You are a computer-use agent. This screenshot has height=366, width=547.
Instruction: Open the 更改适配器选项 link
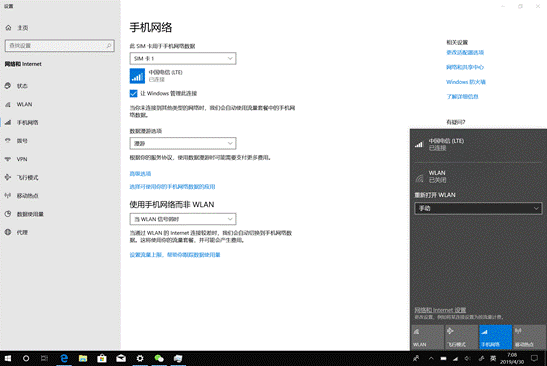click(x=465, y=52)
